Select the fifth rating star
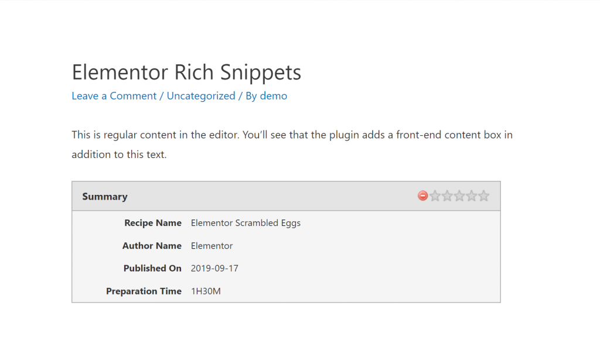Screen dimensions: 600x364 483,196
